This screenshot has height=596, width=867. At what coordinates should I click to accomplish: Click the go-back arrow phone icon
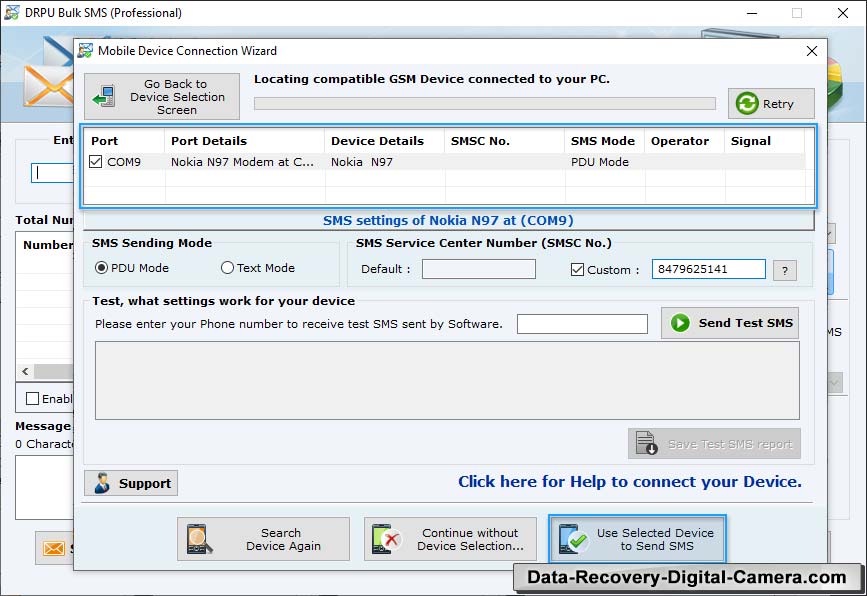(104, 97)
